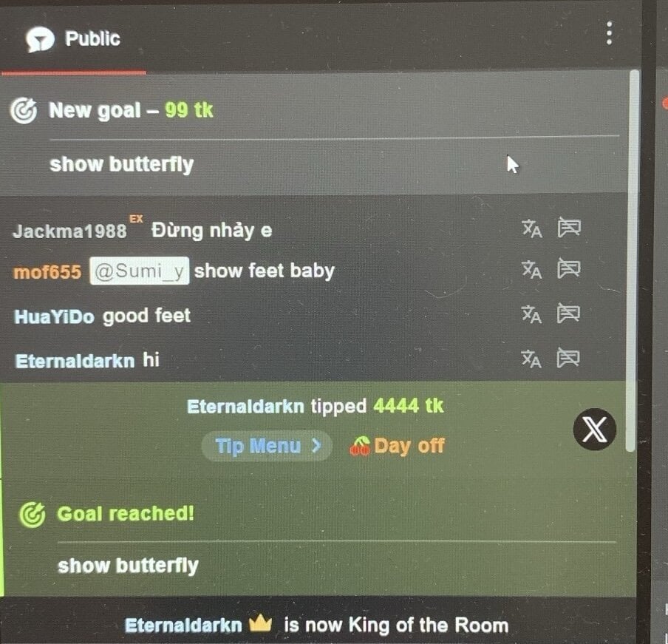This screenshot has height=644, width=668.
Task: Translate Eternaldarkn's hi message
Action: (x=531, y=359)
